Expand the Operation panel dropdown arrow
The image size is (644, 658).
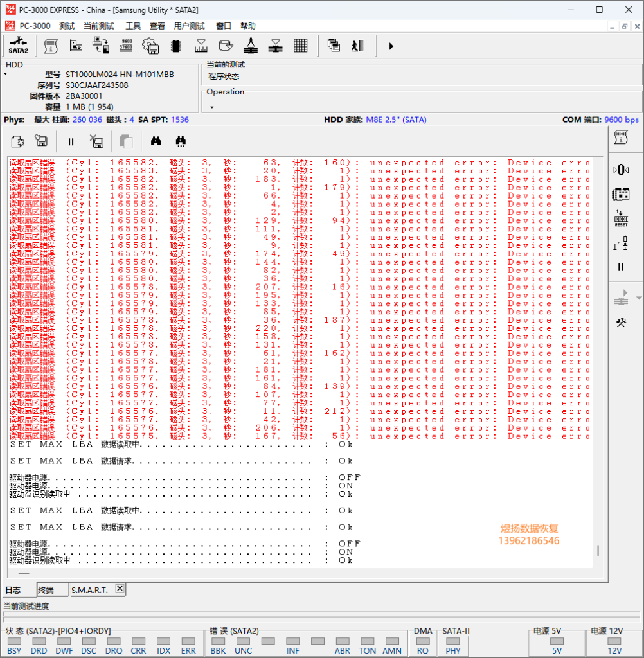(212, 107)
